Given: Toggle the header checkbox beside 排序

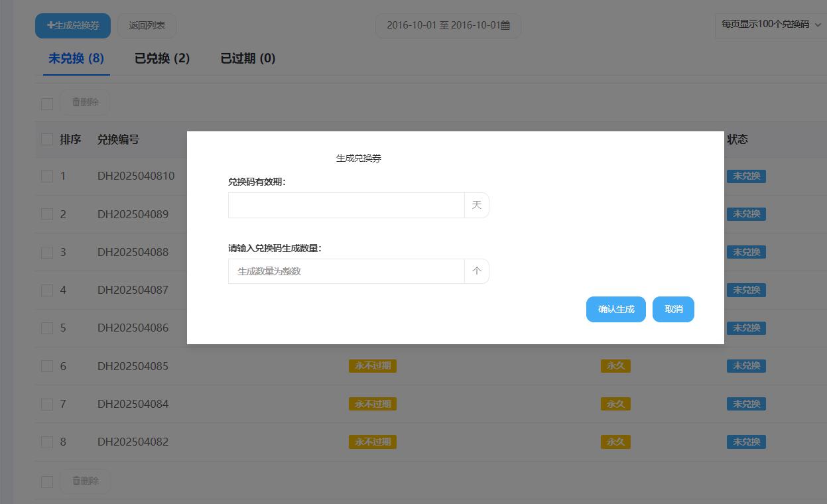Looking at the screenshot, I should click(47, 139).
